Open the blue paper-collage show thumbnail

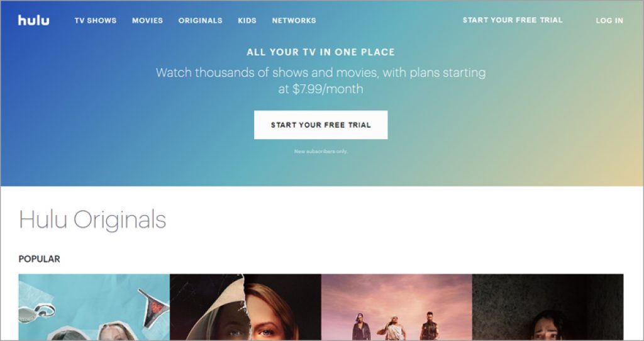[x=94, y=307]
